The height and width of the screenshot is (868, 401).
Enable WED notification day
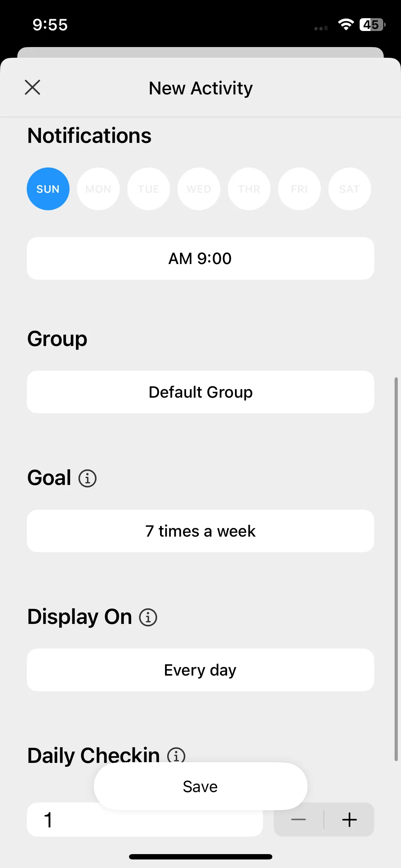199,189
